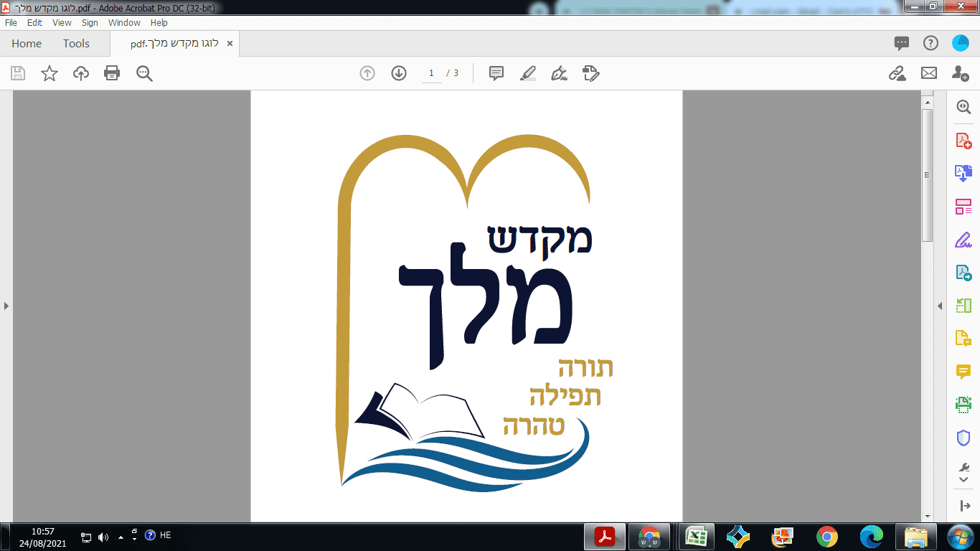The image size is (980, 551).
Task: Share a link to this file
Action: click(897, 73)
